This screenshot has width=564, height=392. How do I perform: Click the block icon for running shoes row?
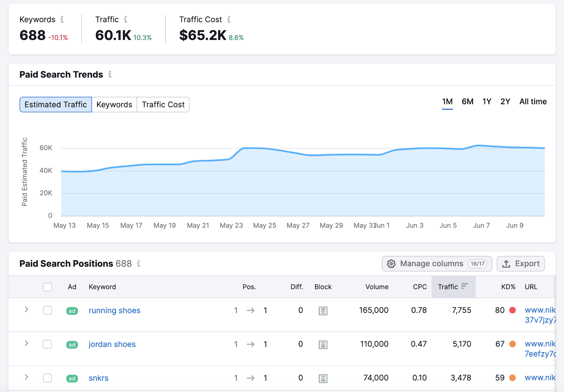(x=323, y=310)
